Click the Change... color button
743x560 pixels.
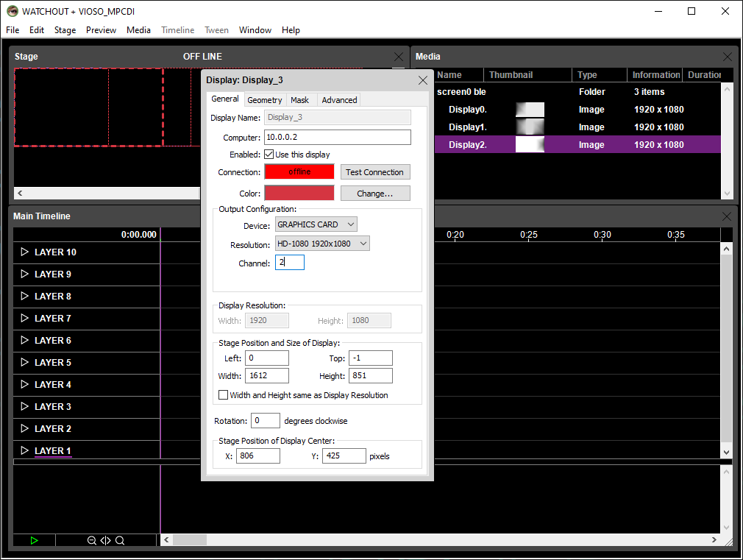click(x=374, y=194)
